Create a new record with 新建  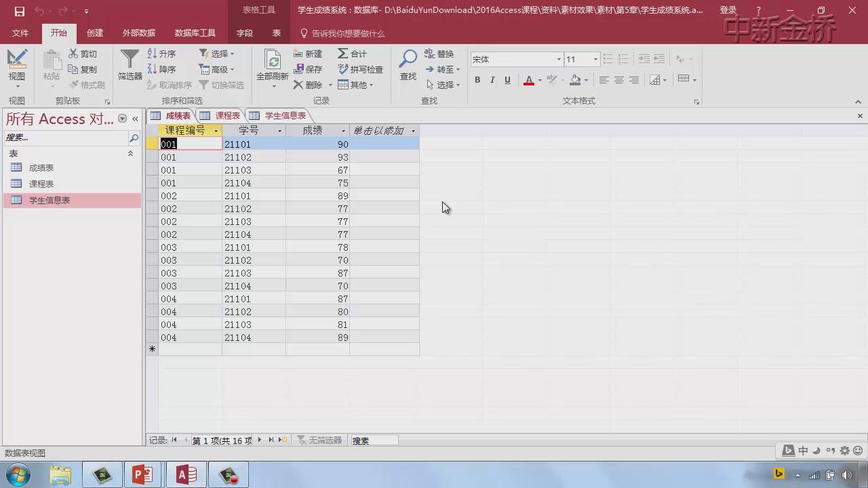(308, 54)
